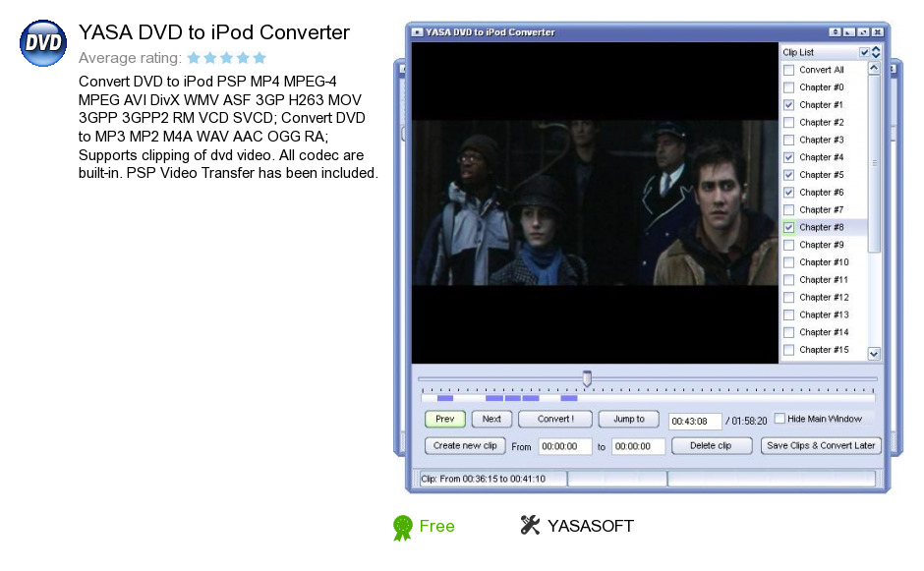Click the 'to' end time input field
924x571 pixels.
pyautogui.click(x=638, y=446)
